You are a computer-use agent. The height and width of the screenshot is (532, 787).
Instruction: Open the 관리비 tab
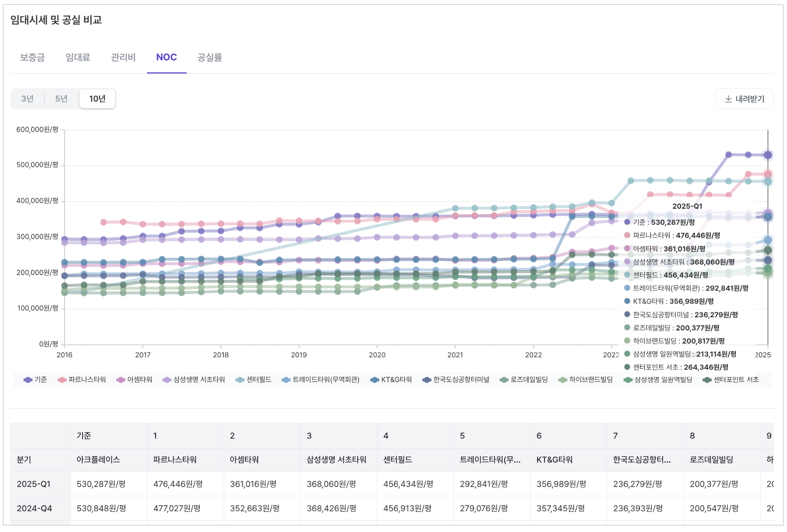tap(123, 58)
